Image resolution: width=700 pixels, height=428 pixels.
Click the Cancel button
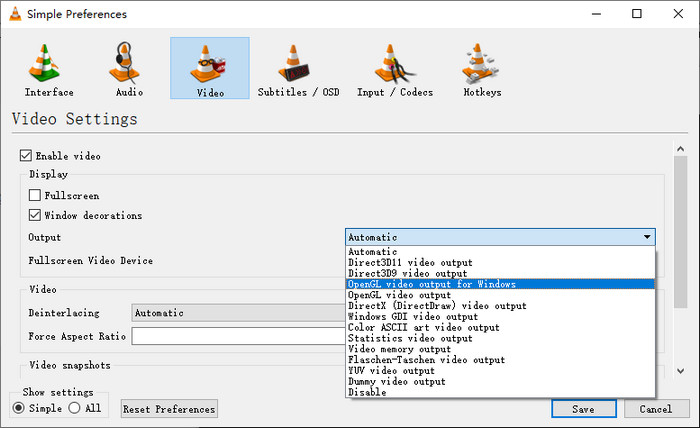point(656,409)
